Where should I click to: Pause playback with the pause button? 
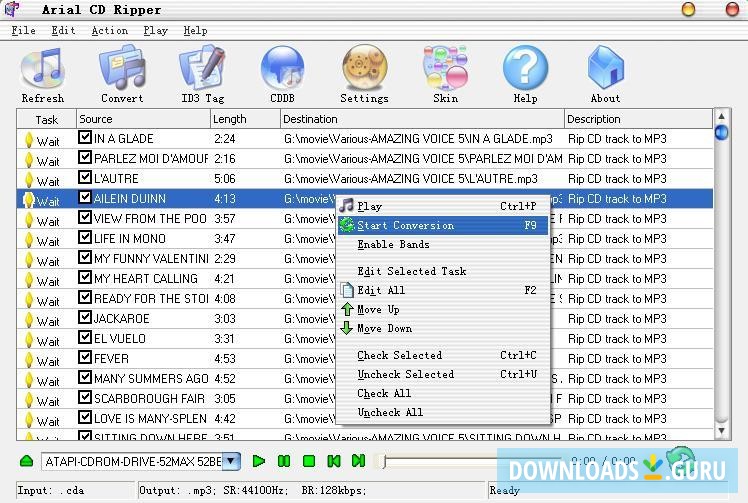284,461
